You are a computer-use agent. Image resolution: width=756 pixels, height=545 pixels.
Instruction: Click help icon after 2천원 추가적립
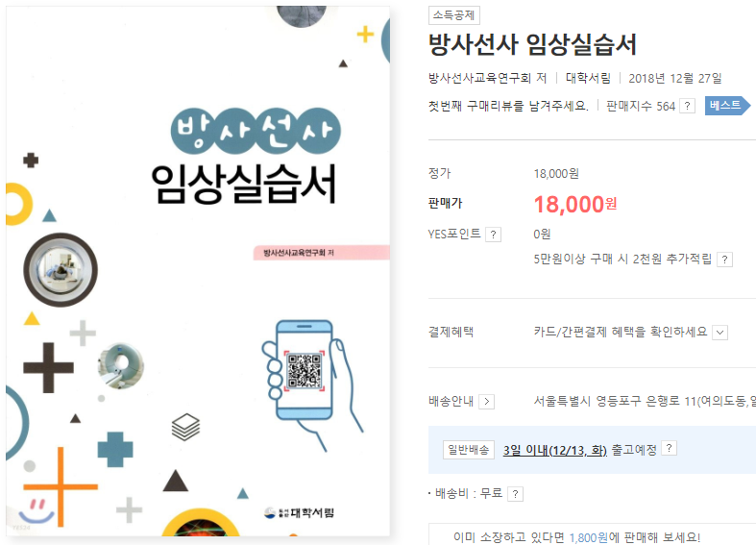click(x=724, y=260)
